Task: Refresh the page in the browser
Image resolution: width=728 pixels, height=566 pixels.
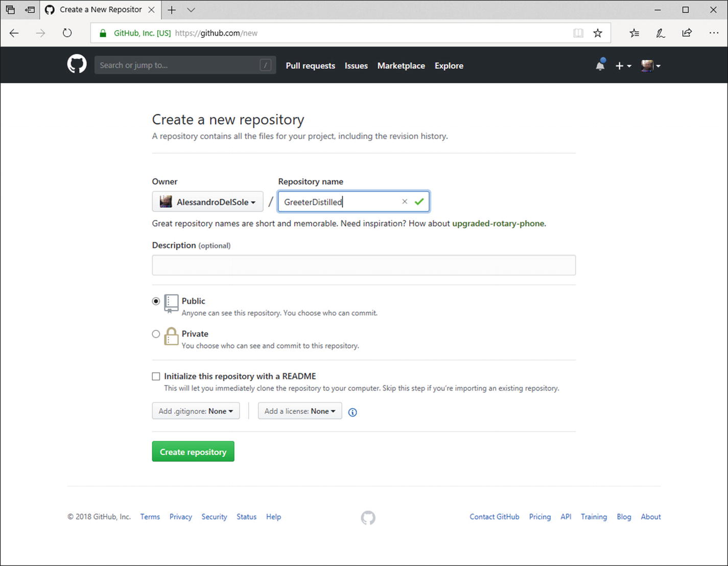Action: 67,33
